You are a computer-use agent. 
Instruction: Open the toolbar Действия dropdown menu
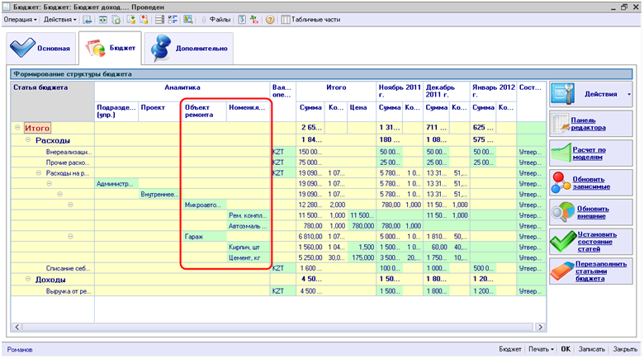[59, 19]
